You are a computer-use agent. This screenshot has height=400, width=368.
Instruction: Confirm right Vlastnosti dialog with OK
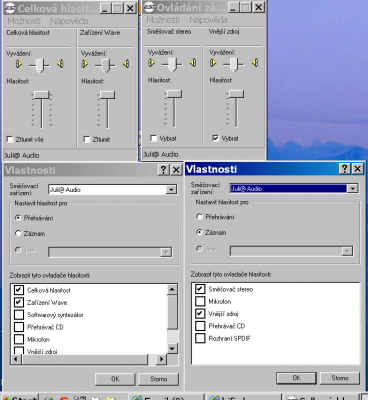[x=296, y=378]
